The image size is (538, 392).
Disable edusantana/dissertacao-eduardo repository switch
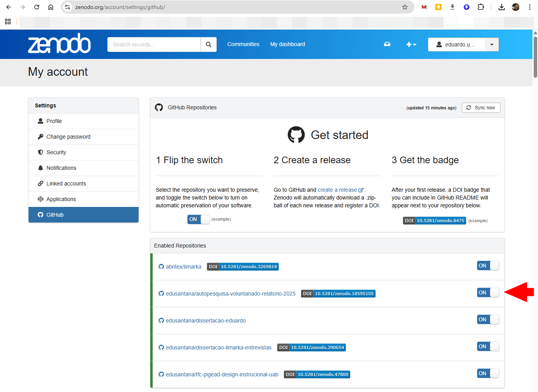(x=488, y=320)
